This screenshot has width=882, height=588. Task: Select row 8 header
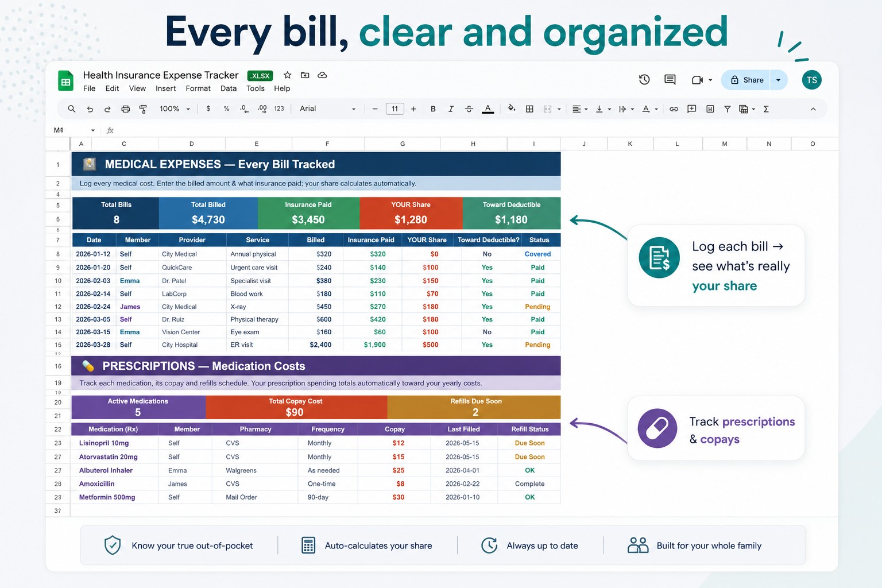tap(58, 254)
